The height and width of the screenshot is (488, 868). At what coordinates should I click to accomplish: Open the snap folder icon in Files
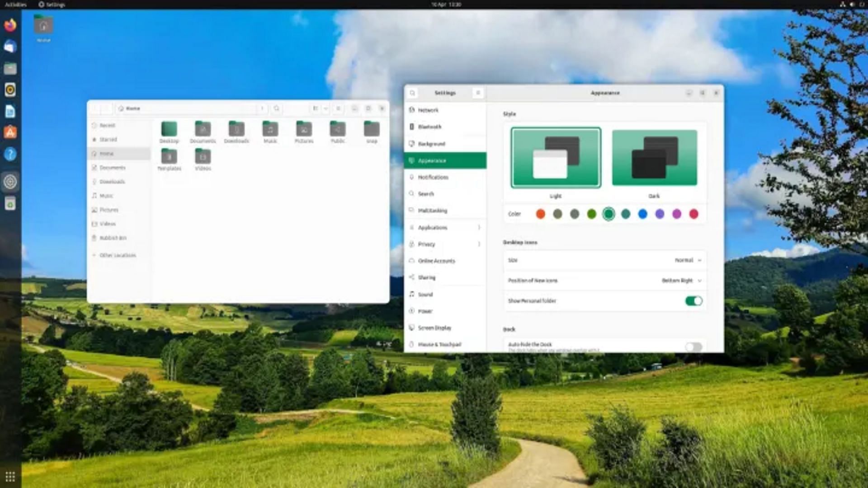tap(372, 132)
